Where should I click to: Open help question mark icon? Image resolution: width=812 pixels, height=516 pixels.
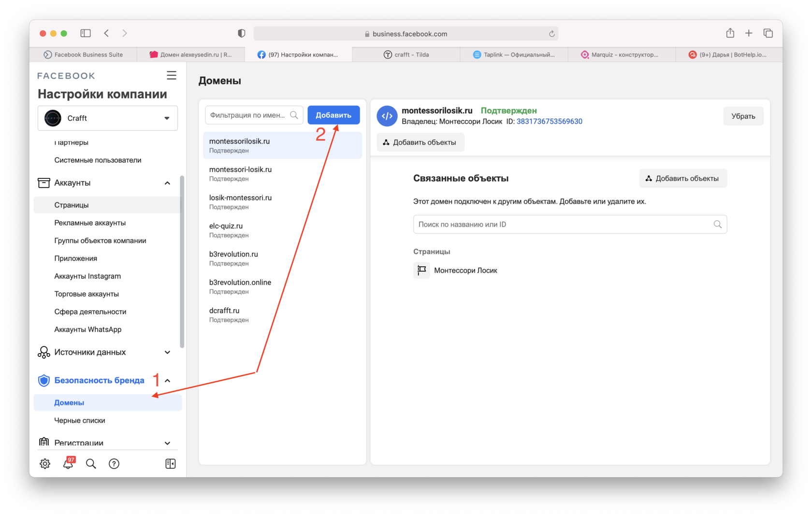pos(114,464)
